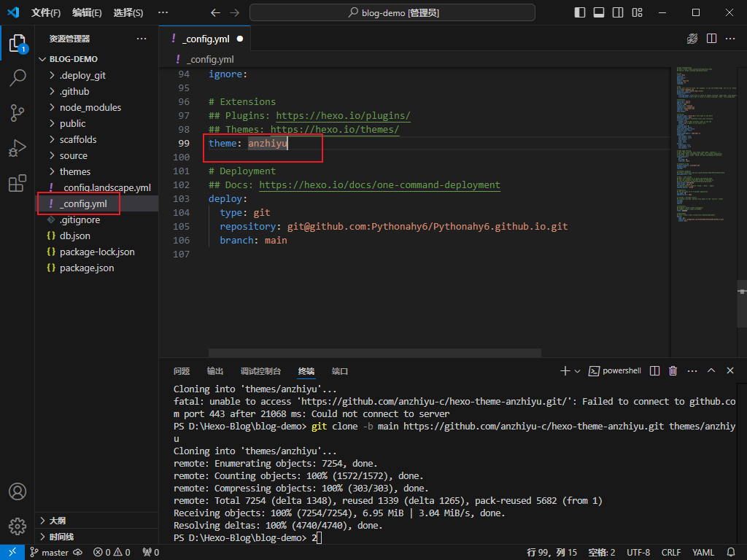The width and height of the screenshot is (747, 560).
Task: Open the Accounts icon in activity bar
Action: (18, 491)
